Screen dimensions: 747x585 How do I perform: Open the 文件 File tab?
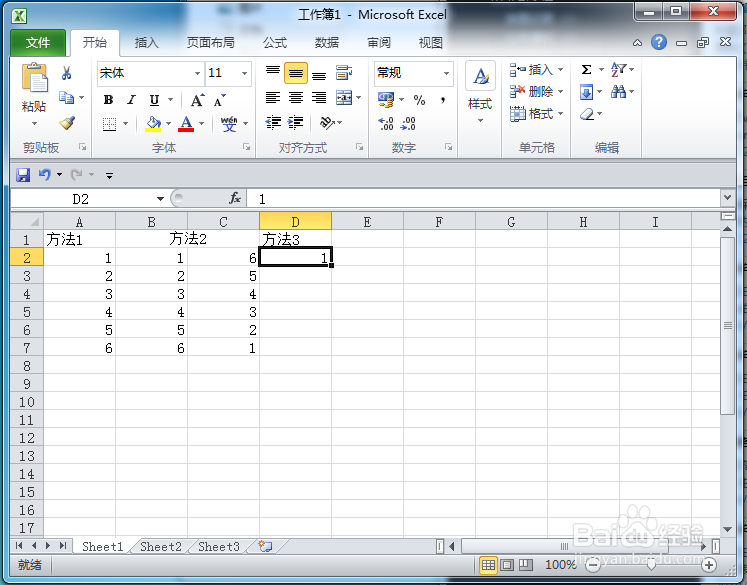[38, 43]
